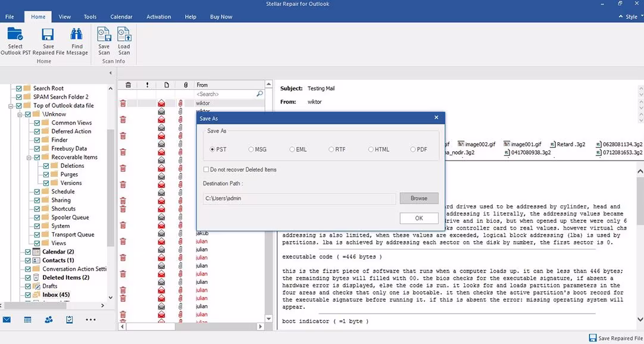Click the message list horizontal scrollbar thumb
This screenshot has height=344, width=644.
pyautogui.click(x=151, y=327)
